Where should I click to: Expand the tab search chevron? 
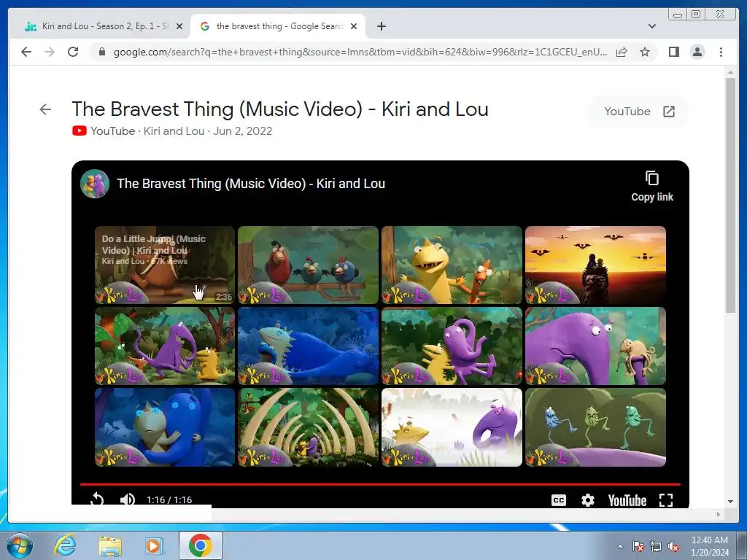tap(651, 26)
